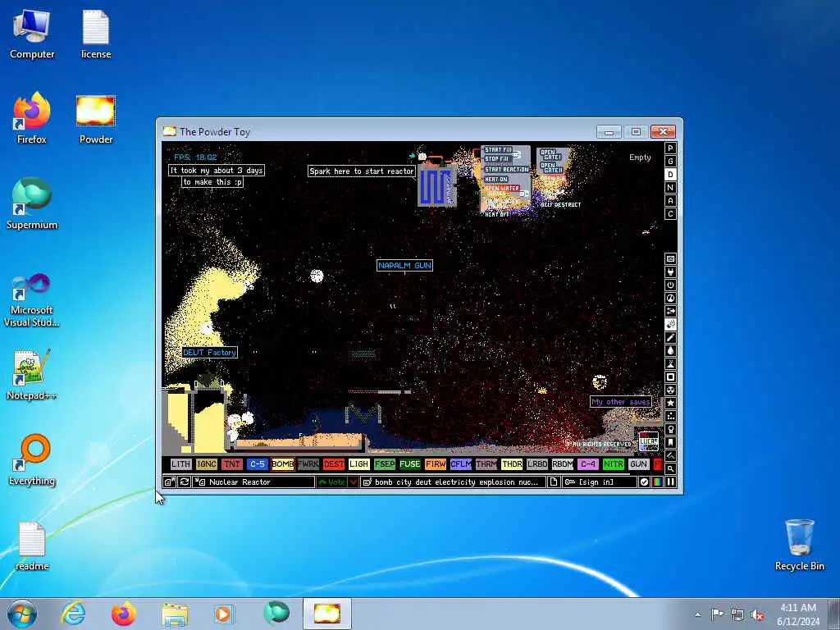
Task: Select the C-5 element
Action: [257, 464]
